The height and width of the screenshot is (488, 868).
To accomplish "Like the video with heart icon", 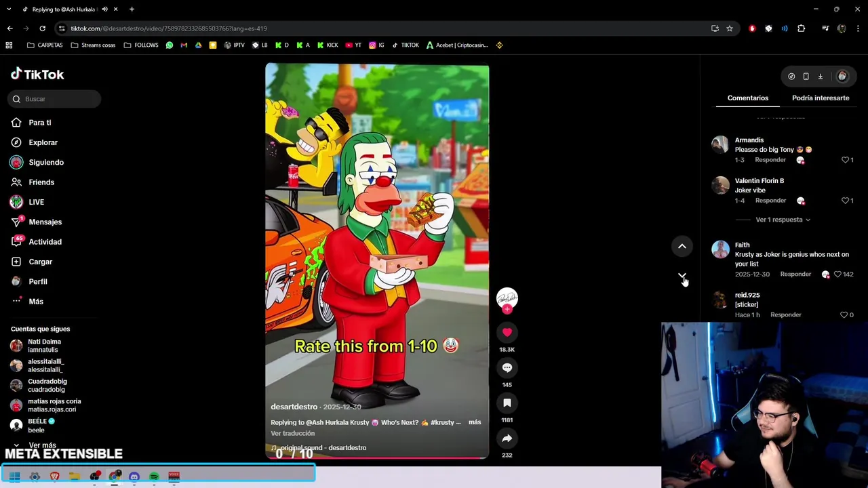I will coord(507,332).
